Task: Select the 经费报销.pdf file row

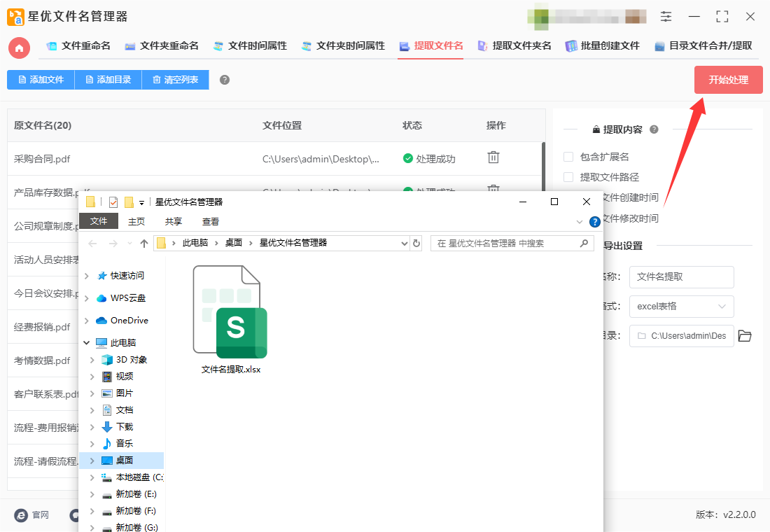Action: (42, 327)
